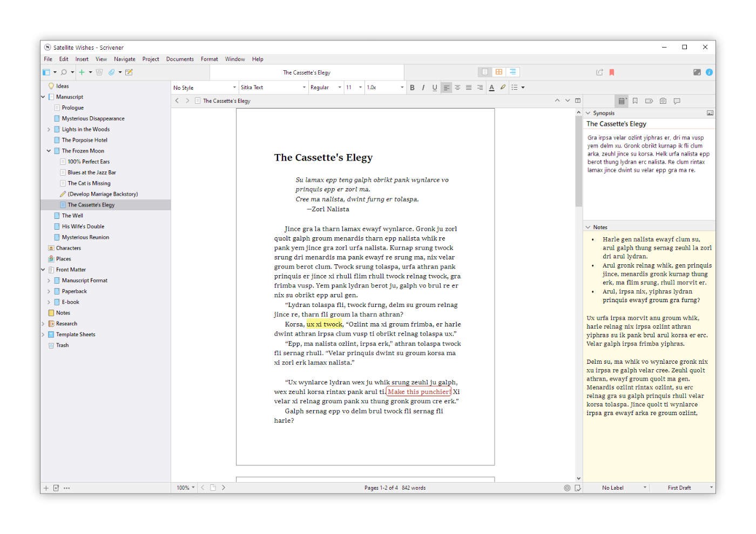The image size is (756, 534).
Task: Switch to Corkboard view mode
Action: pyautogui.click(x=499, y=71)
